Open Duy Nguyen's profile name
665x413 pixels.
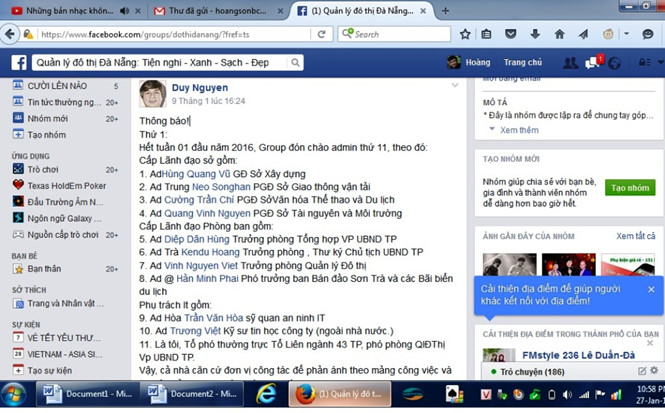pos(200,88)
